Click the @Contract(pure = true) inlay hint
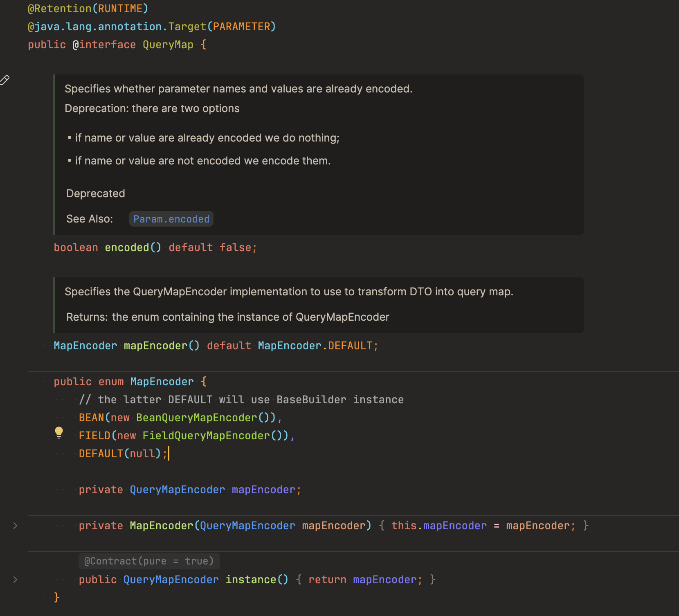The width and height of the screenshot is (679, 616). click(149, 561)
